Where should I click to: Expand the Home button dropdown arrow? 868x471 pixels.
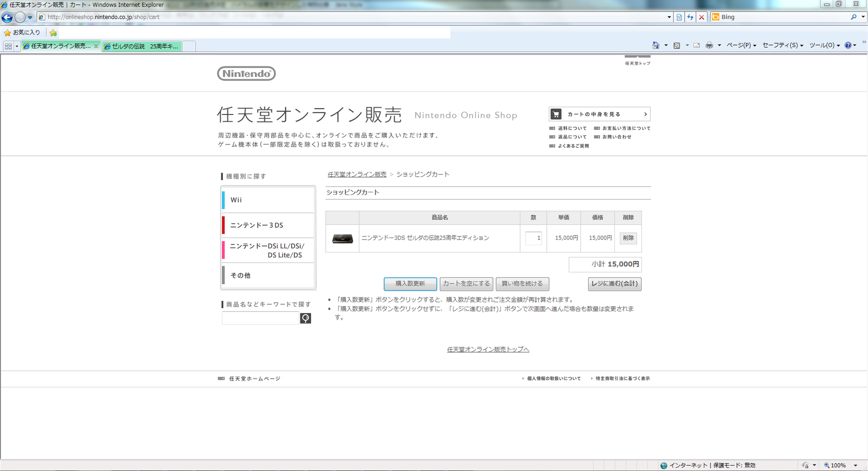click(x=666, y=45)
